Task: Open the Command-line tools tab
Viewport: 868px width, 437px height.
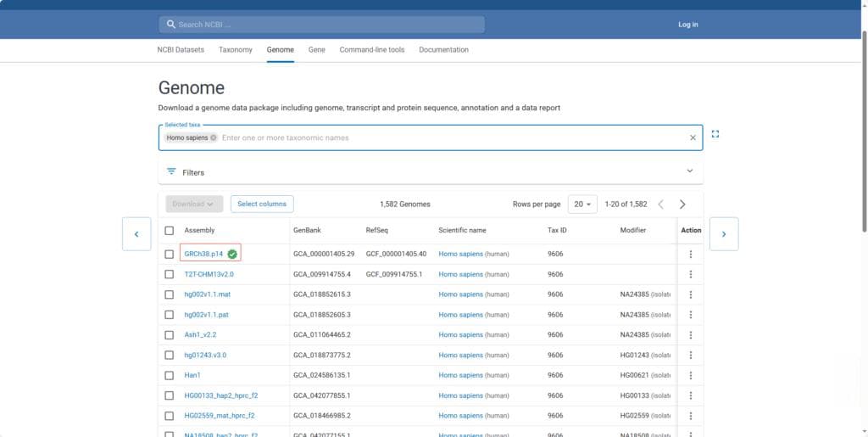Action: coord(372,50)
